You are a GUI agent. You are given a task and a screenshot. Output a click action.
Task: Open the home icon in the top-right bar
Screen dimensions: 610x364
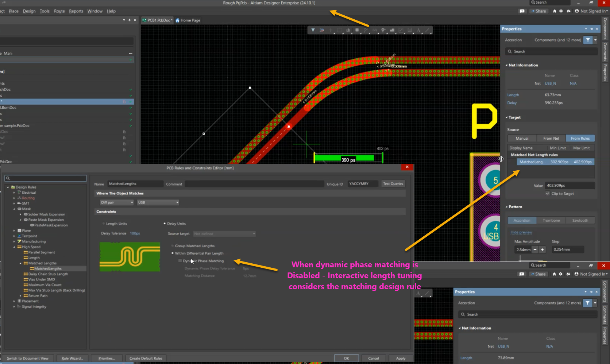coord(555,11)
